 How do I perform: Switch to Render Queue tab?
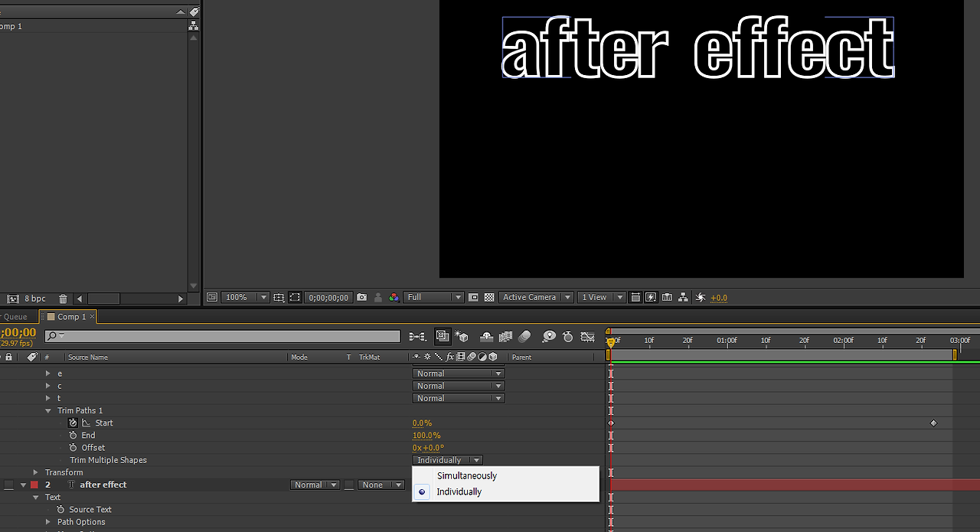(x=14, y=317)
